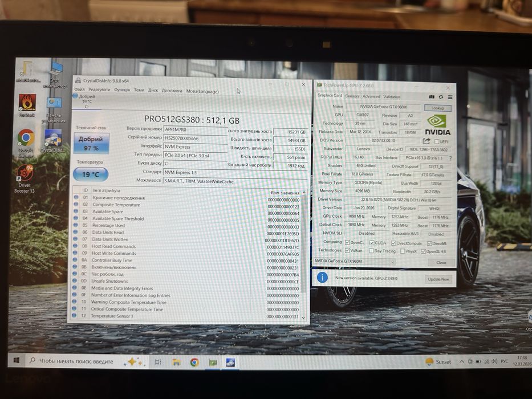Open the Windows Start menu

[x=17, y=361]
